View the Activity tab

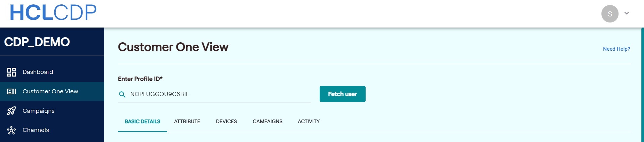point(309,122)
